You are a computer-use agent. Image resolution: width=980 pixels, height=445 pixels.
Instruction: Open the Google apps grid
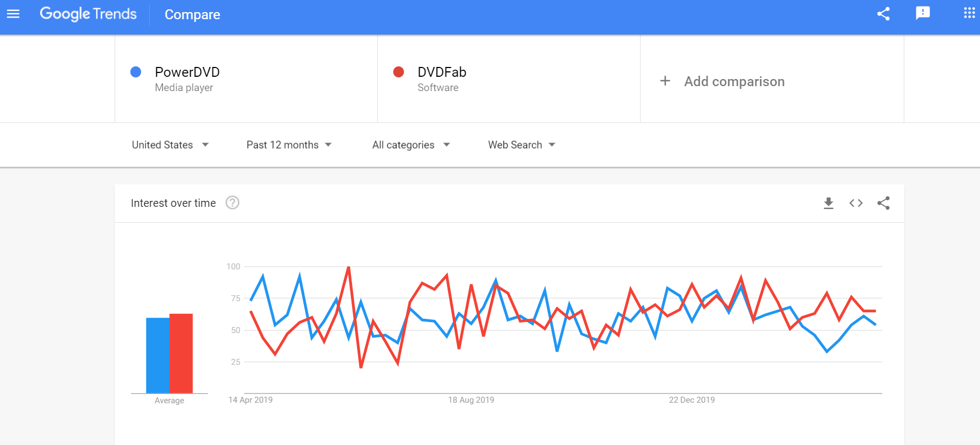coord(969,13)
